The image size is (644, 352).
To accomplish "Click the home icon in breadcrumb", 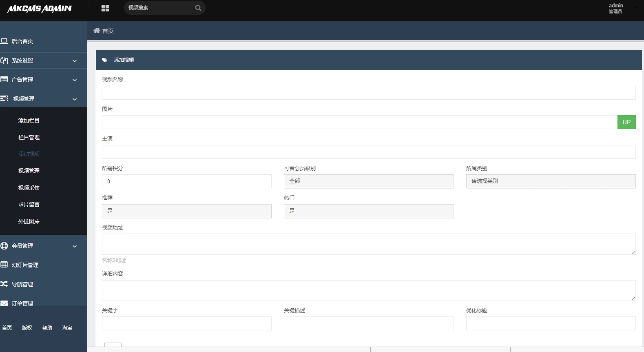I will click(97, 31).
